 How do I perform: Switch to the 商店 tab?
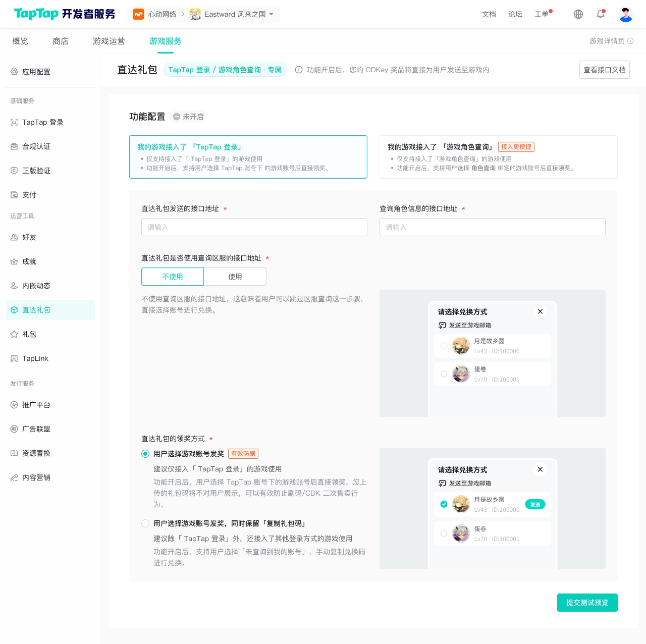61,41
